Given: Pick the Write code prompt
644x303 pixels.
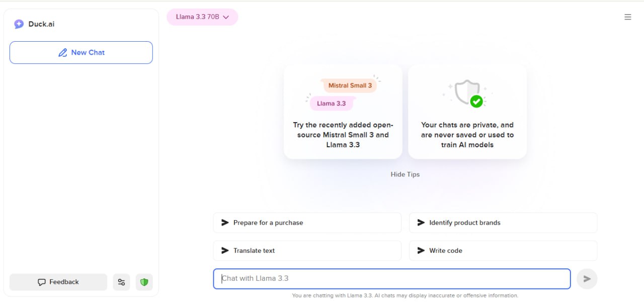Looking at the screenshot, I should [503, 251].
